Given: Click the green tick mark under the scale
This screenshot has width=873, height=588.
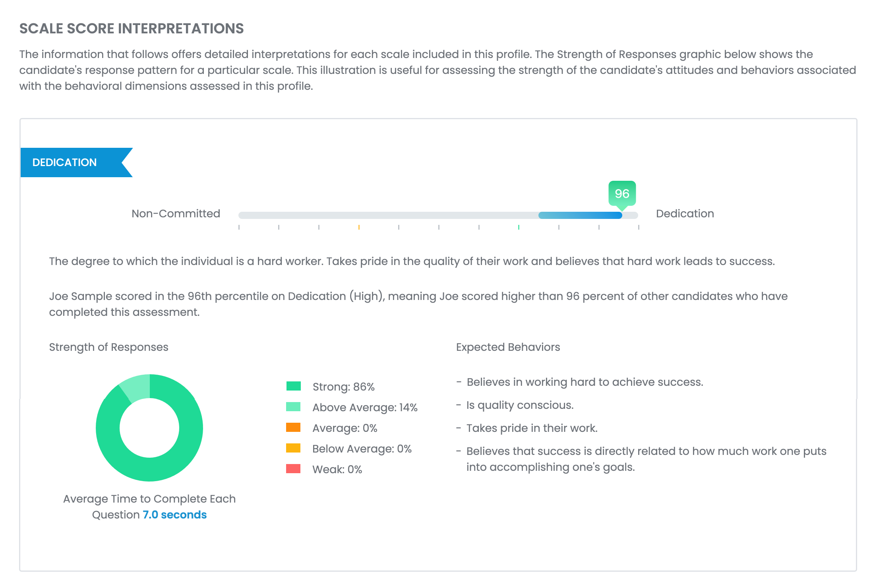Looking at the screenshot, I should [519, 227].
